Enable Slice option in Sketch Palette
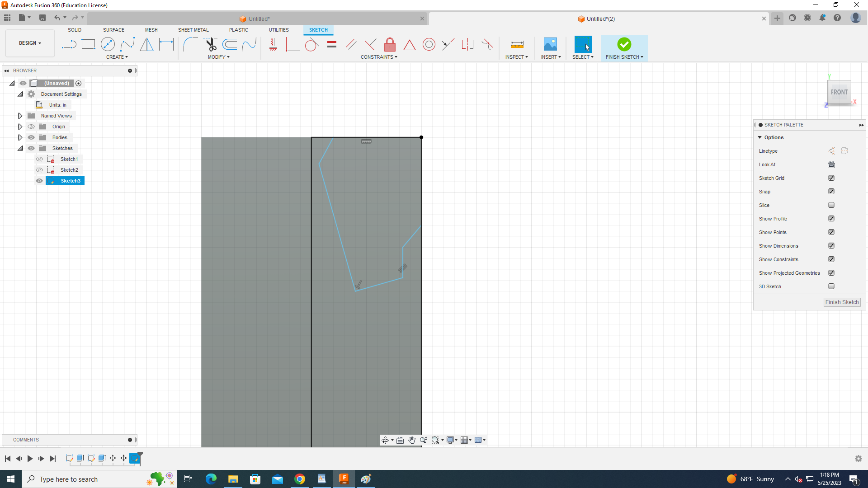This screenshot has width=868, height=488. coord(832,205)
